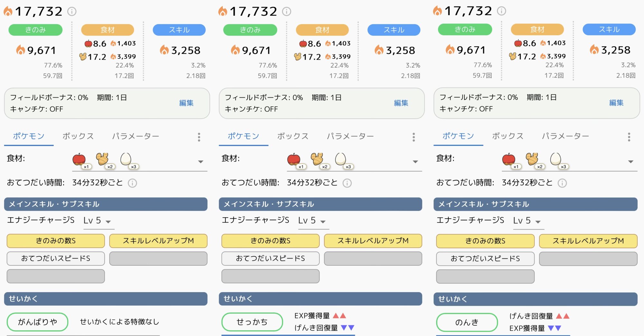Select the がんばりや nature button

[x=37, y=322]
